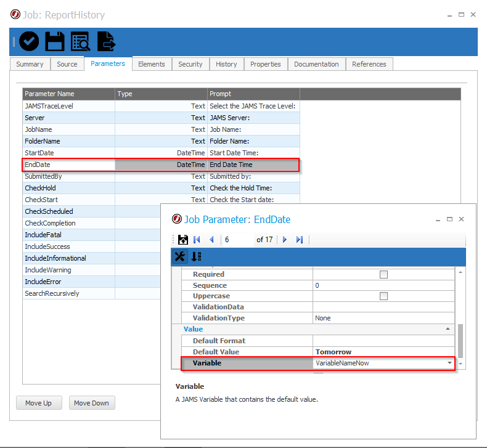Go to previous parameter record
Screen dimensions: 487x448
tap(212, 240)
